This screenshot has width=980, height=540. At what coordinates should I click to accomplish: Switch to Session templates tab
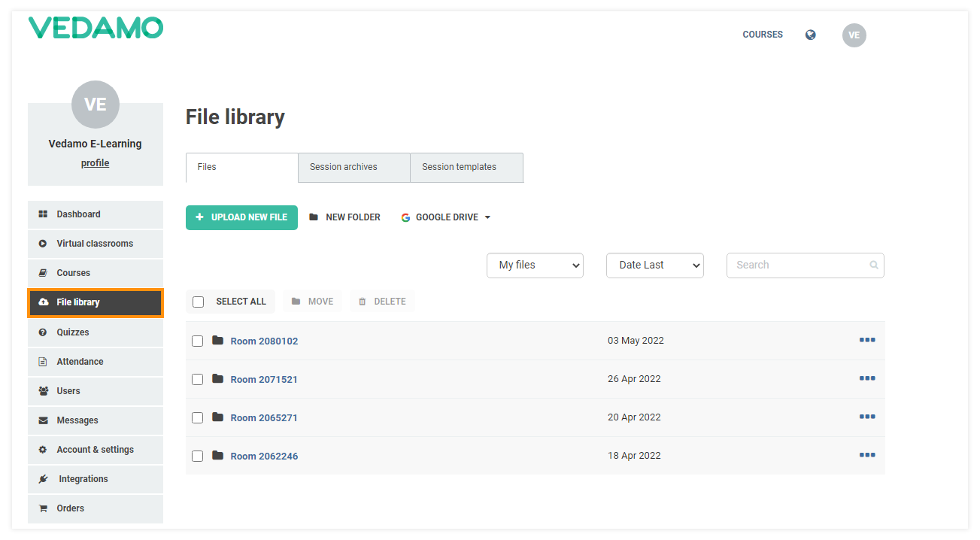(x=466, y=168)
